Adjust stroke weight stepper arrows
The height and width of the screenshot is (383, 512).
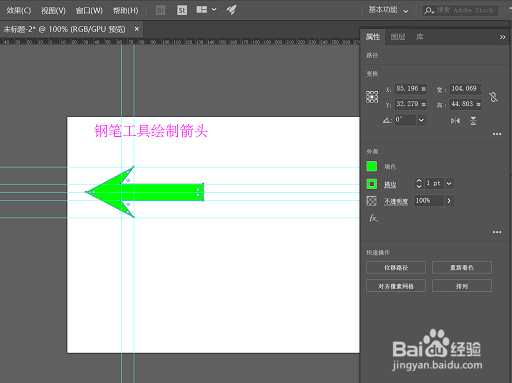(419, 183)
